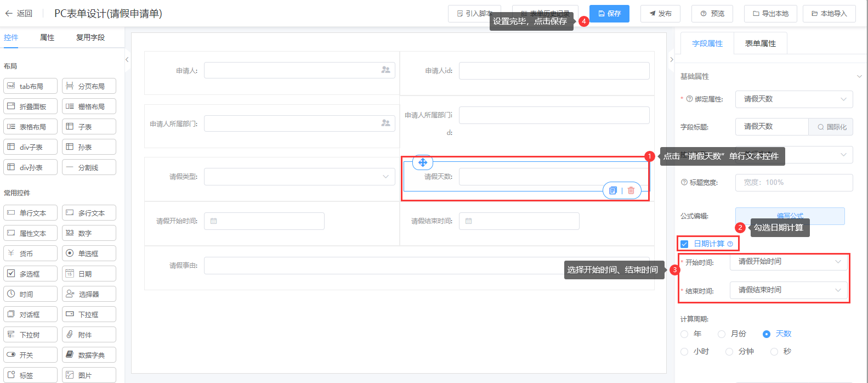Select the 小时 calculation period
The image size is (868, 383).
click(x=684, y=352)
